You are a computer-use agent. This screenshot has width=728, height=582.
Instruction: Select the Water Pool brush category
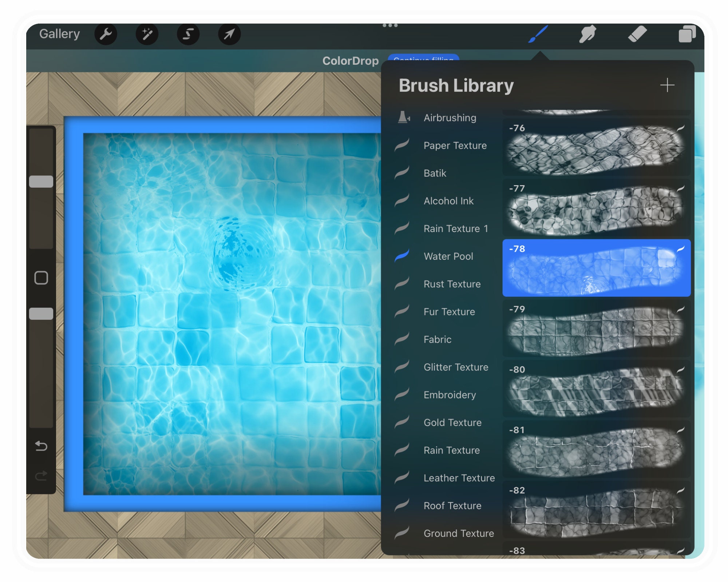449,256
